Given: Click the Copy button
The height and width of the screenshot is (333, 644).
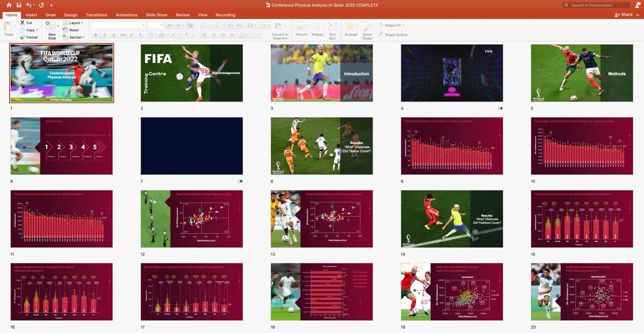Looking at the screenshot, I should pos(27,30).
